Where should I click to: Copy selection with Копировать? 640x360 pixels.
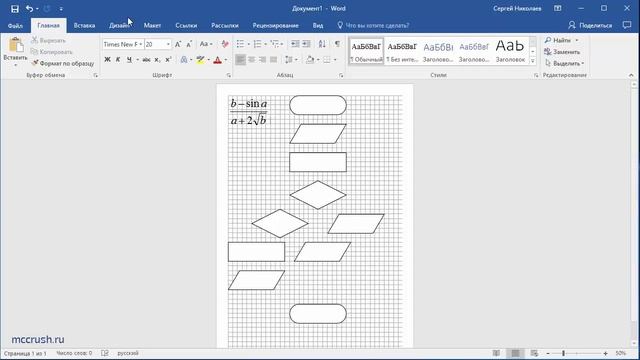click(x=51, y=52)
